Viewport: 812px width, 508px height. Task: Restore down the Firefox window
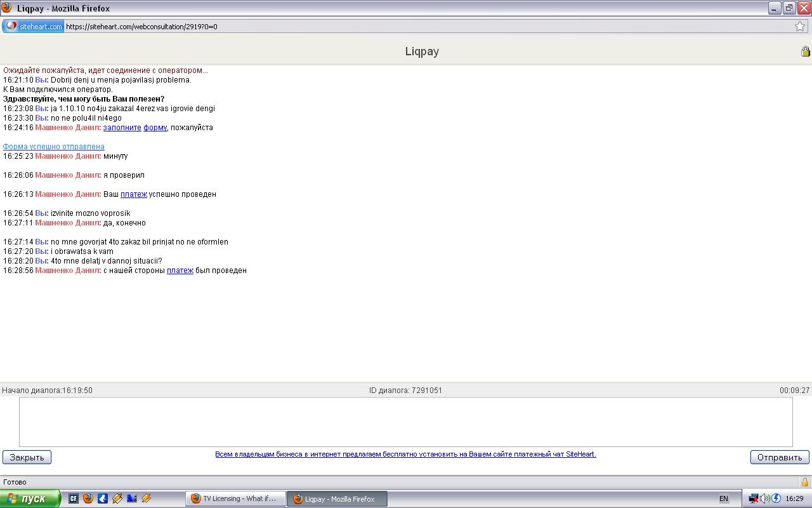[x=789, y=8]
